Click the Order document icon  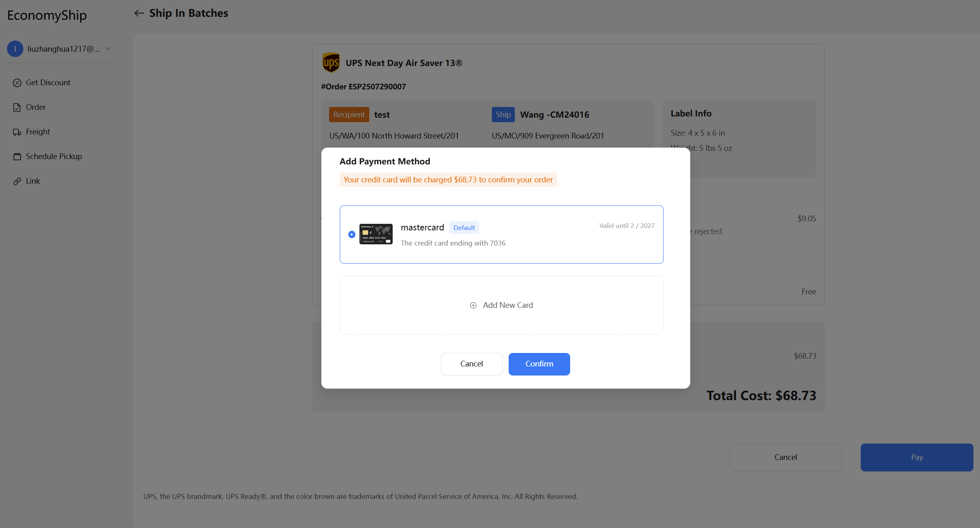click(x=17, y=107)
